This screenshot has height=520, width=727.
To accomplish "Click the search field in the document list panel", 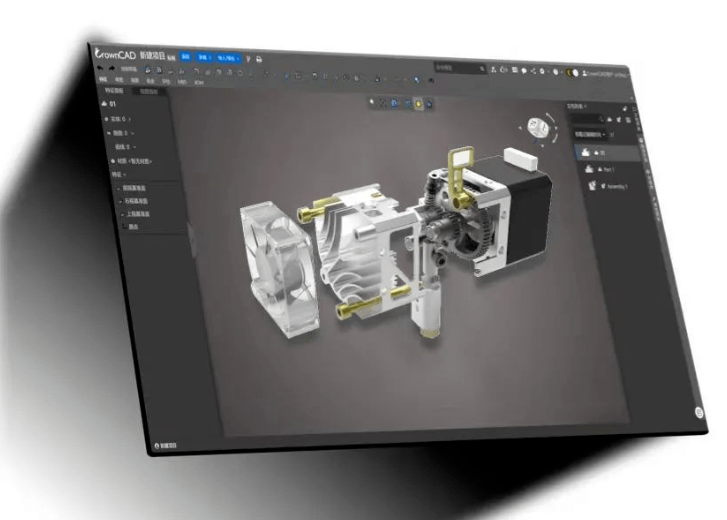I will (587, 119).
